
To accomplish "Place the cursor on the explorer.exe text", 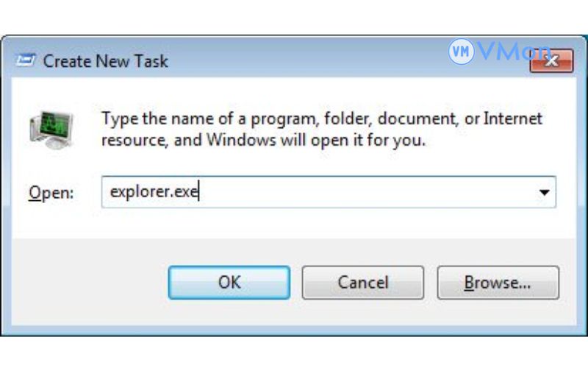I will [x=154, y=193].
